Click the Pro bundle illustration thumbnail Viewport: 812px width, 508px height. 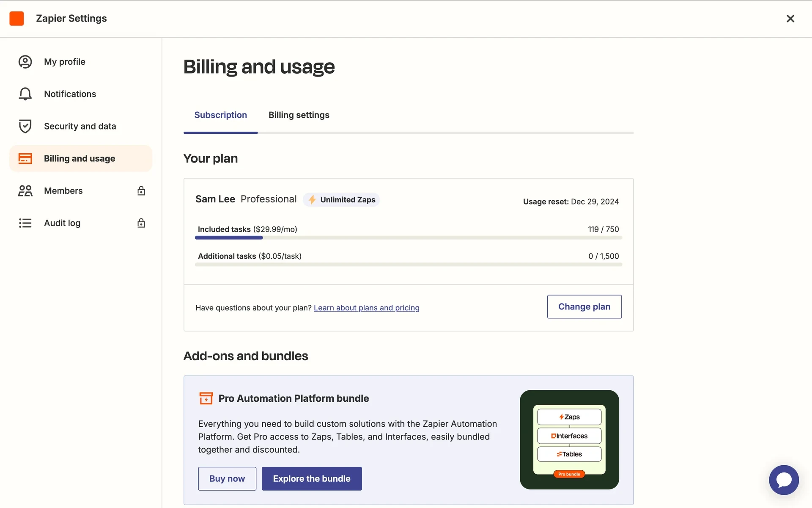point(569,439)
